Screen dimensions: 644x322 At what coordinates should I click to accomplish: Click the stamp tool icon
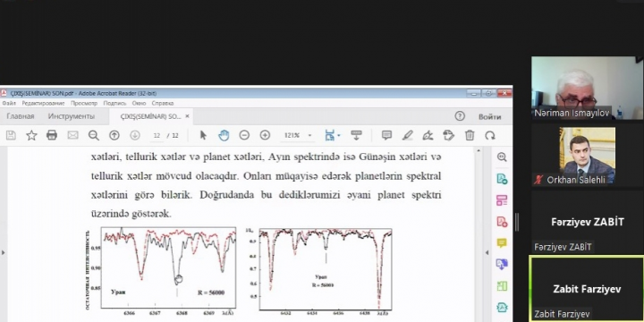[x=449, y=135]
